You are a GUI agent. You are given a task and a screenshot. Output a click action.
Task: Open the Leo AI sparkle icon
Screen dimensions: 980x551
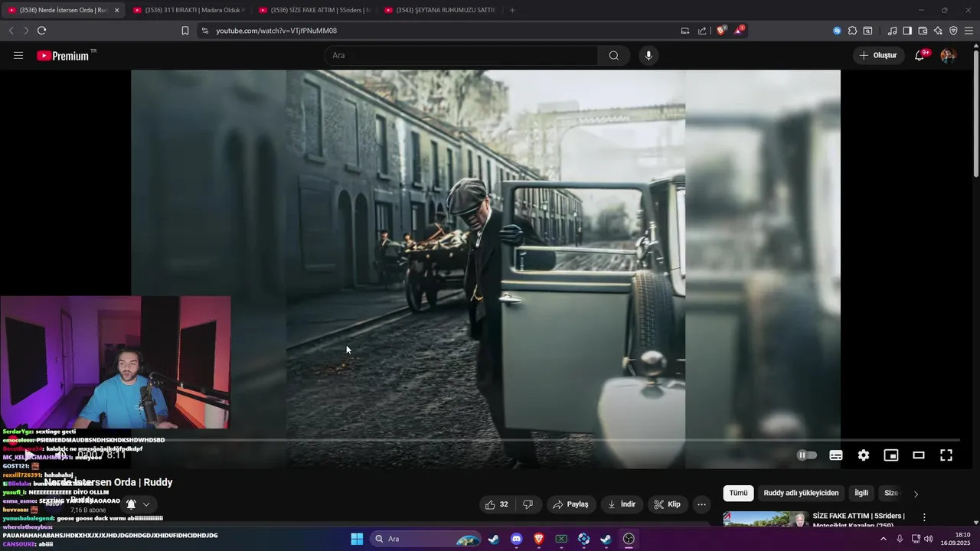tap(938, 31)
